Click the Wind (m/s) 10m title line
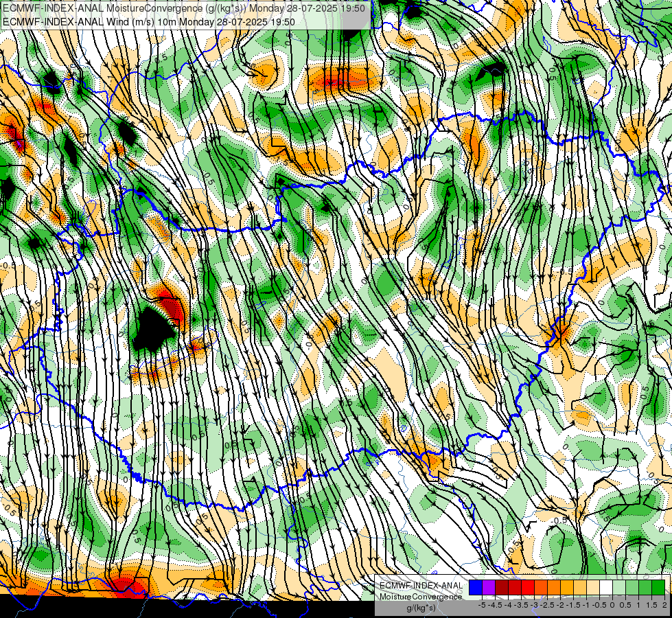This screenshot has width=672, height=618. pos(149,22)
